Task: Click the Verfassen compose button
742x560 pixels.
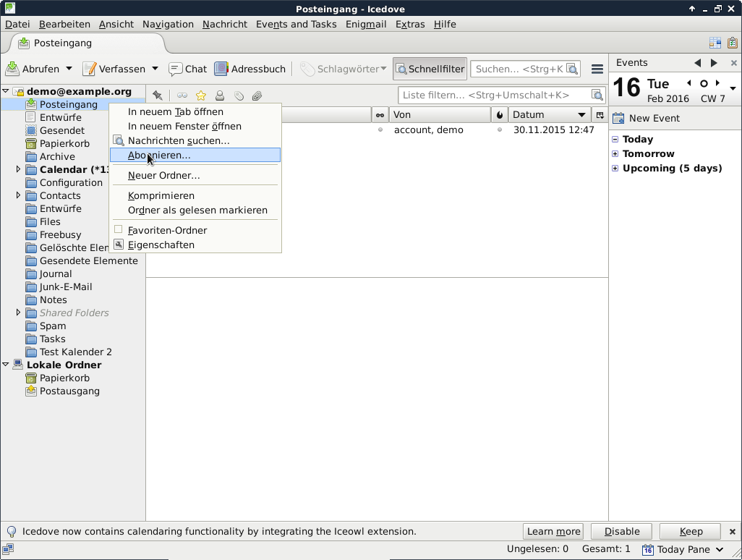Action: [114, 69]
